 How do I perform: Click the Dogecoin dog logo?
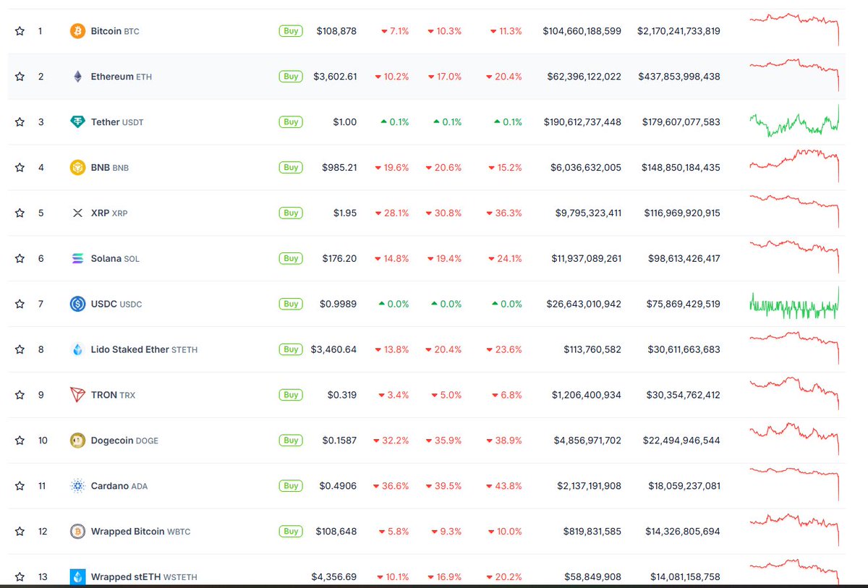coord(77,440)
